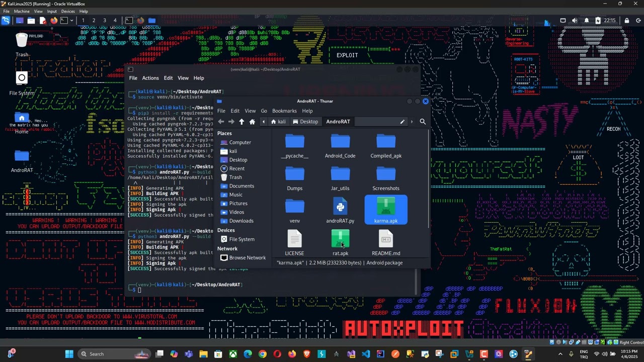Open the notifications bell in the Kali panel
The width and height of the screenshot is (644, 362).
(586, 21)
